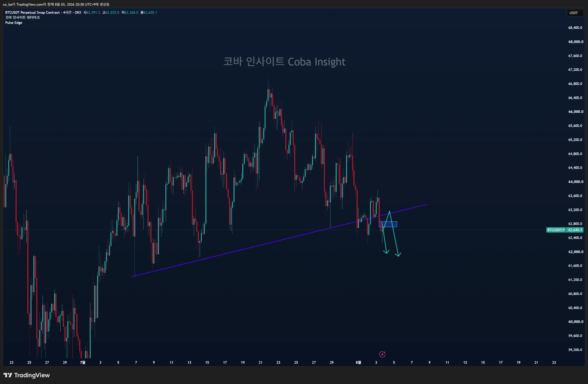Select the Pulse Edge indicator label
Screen dimensions: 588x384
point(14,23)
